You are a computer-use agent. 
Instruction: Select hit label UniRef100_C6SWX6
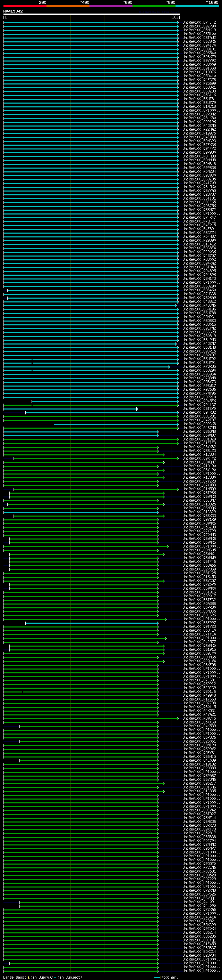click(199, 41)
